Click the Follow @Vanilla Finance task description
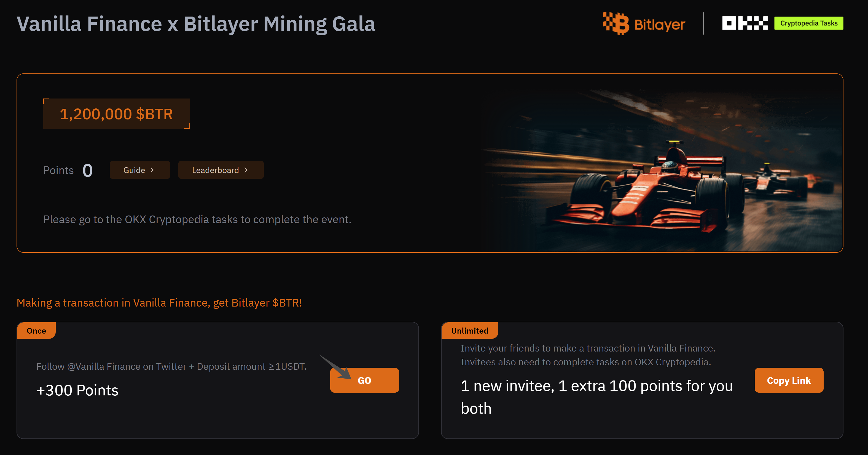Screen dimensions: 868x455 click(171, 366)
